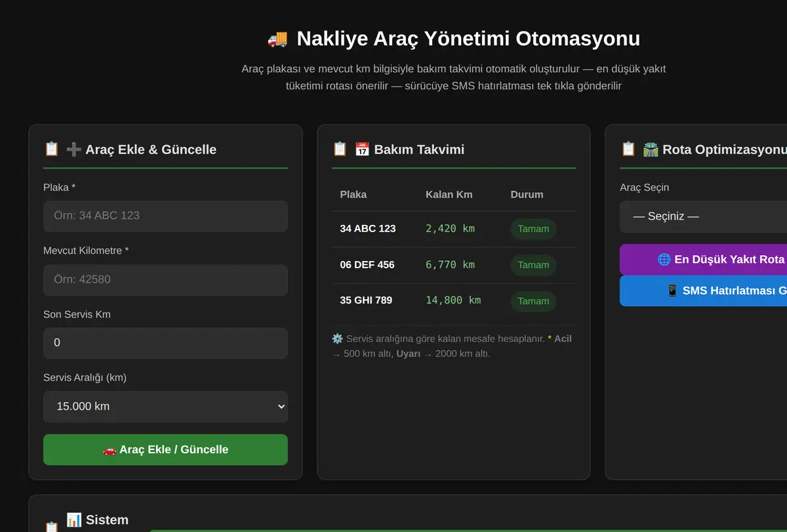Click the Sistem heading text
Image resolution: width=787 pixels, height=532 pixels.
coord(107,520)
